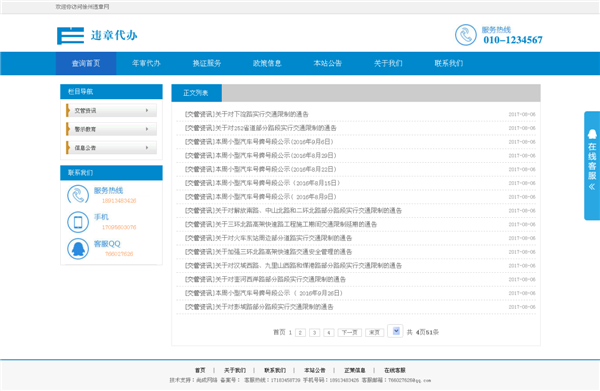
Task: Open the 年审代办 nav item
Action: tap(146, 63)
